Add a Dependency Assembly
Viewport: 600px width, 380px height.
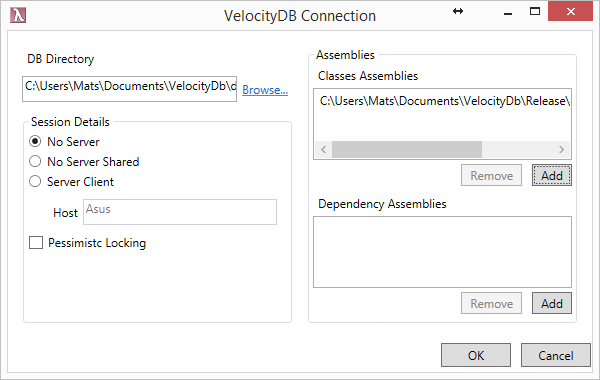pyautogui.click(x=551, y=303)
